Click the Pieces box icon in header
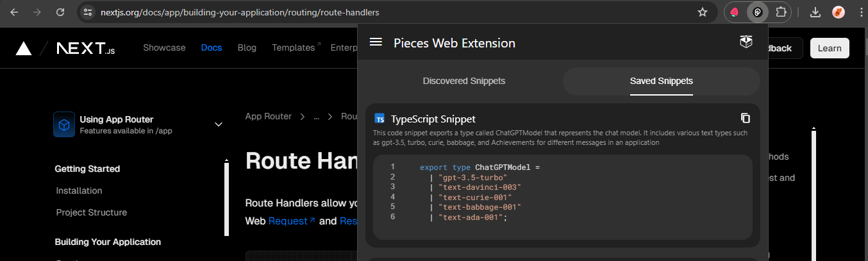 pos(746,42)
